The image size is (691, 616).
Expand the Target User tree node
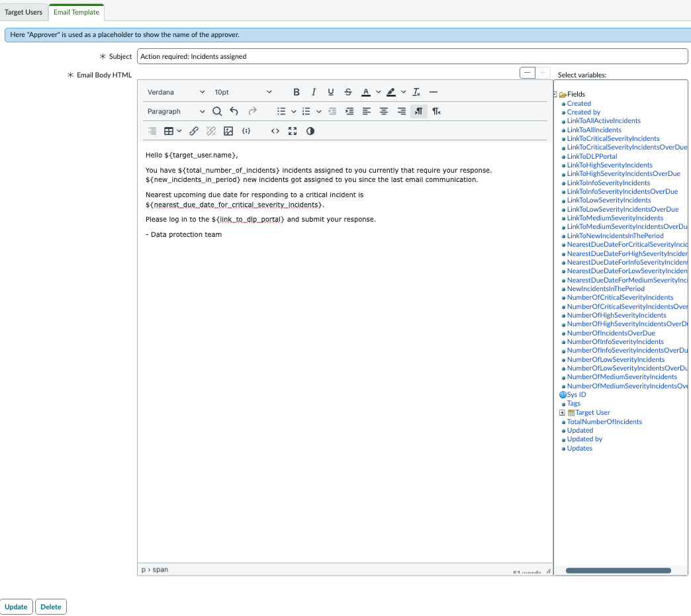pos(563,413)
